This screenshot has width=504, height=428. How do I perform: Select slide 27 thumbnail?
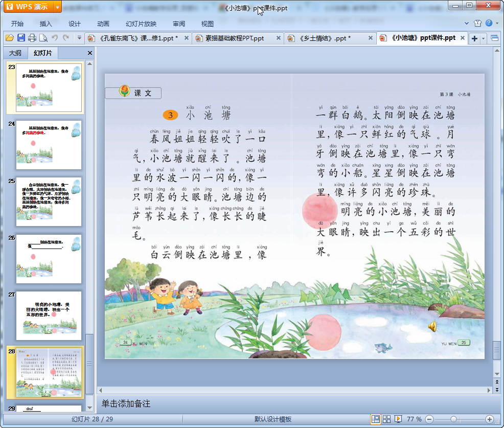click(x=49, y=316)
